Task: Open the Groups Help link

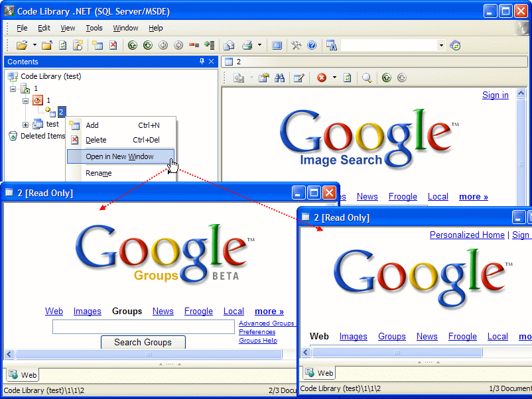Action: [x=258, y=341]
